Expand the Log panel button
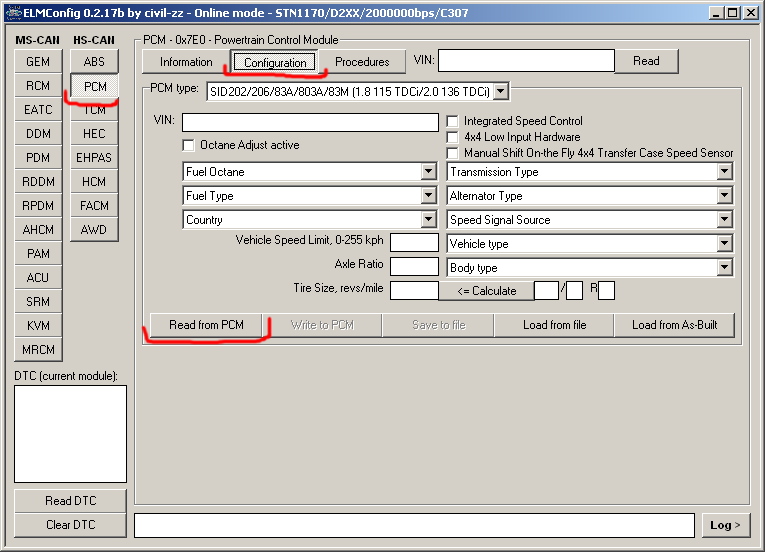The height and width of the screenshot is (552, 765). [x=725, y=525]
